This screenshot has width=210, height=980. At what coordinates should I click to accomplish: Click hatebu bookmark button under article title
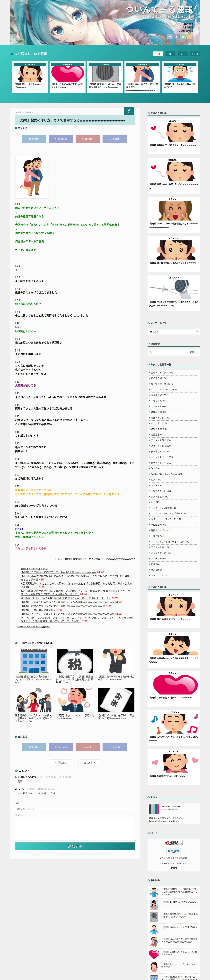tap(115, 139)
